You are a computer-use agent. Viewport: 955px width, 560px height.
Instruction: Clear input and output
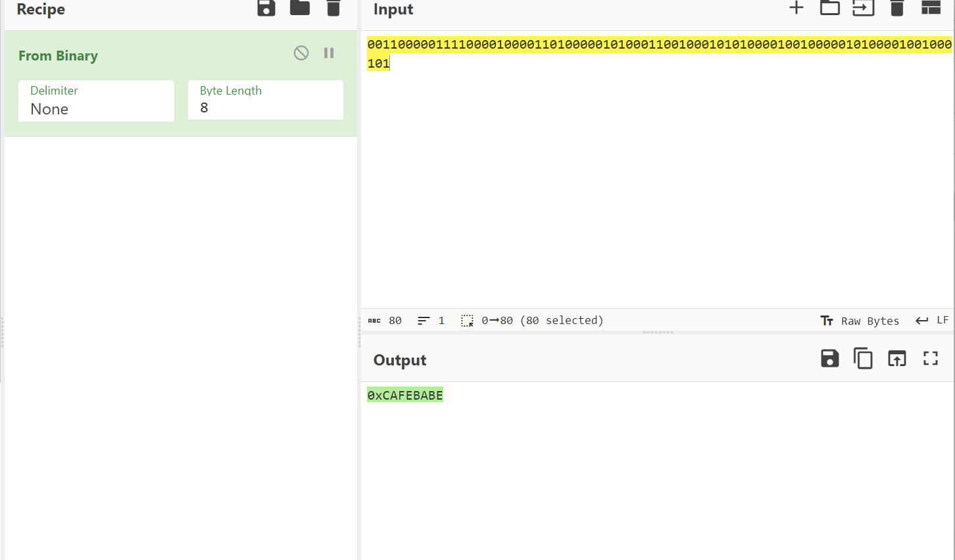(x=897, y=8)
